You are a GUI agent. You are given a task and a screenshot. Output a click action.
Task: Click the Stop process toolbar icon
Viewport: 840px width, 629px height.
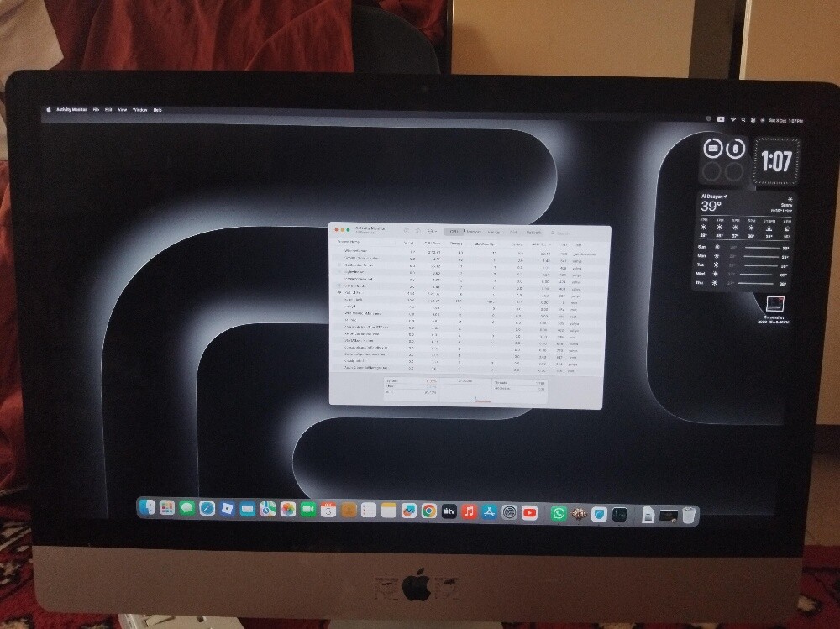pyautogui.click(x=406, y=232)
